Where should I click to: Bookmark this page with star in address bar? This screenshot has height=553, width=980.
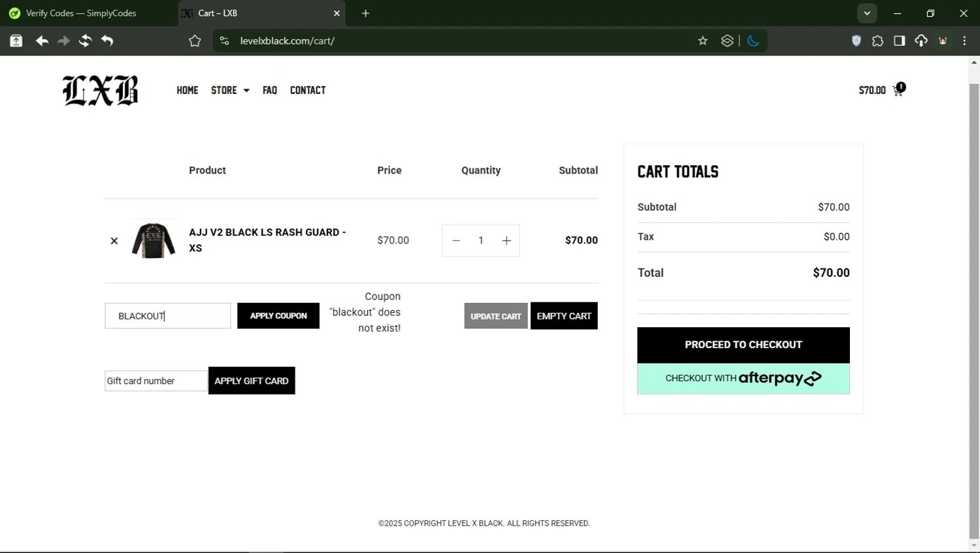703,41
